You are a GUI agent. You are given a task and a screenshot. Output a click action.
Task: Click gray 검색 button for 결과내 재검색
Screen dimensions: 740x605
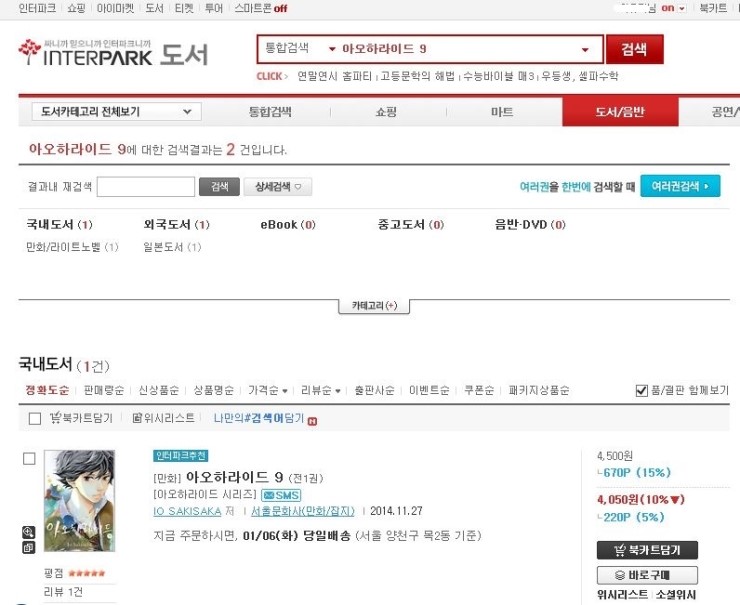(219, 187)
